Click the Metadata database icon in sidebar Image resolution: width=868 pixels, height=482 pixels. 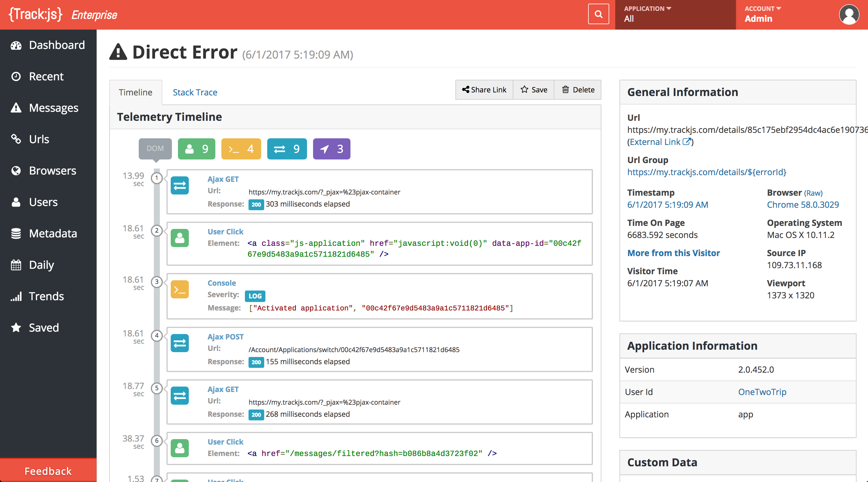[16, 233]
